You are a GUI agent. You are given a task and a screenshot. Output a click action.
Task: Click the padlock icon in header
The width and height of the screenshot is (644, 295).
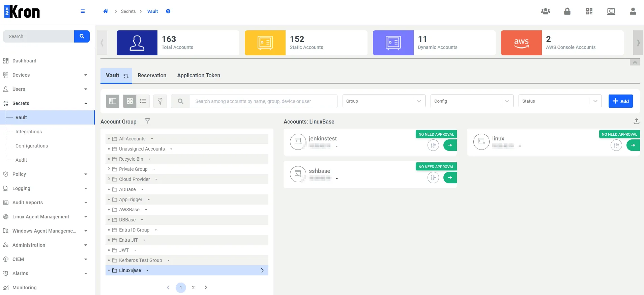pyautogui.click(x=567, y=11)
